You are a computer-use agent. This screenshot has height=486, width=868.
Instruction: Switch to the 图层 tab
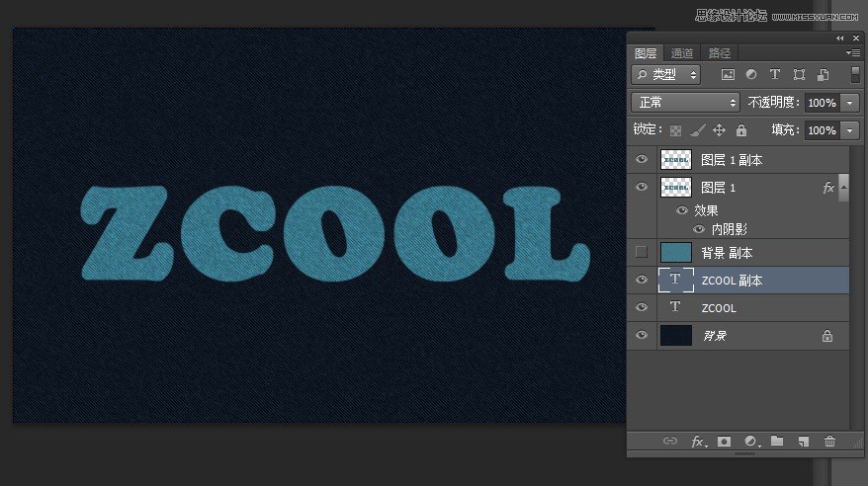tap(646, 53)
